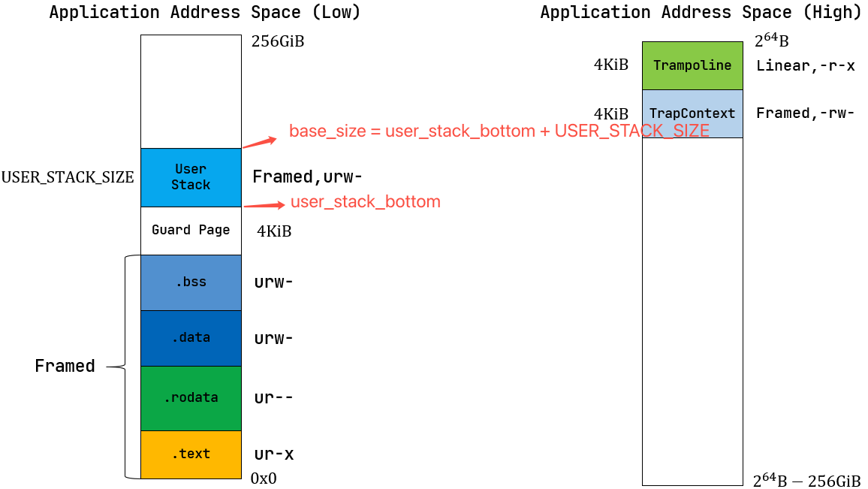Click the Linear,-r-x permission label

[808, 66]
